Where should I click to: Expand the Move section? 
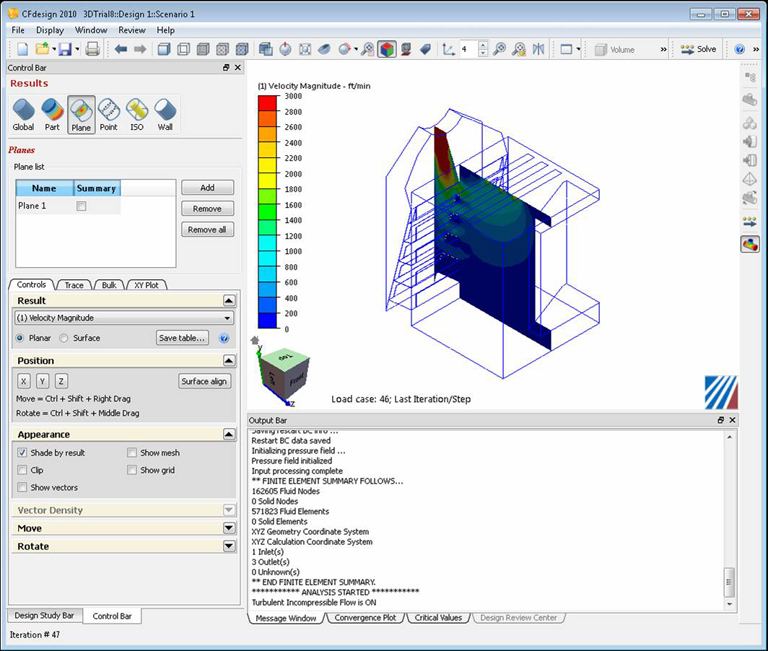229,528
